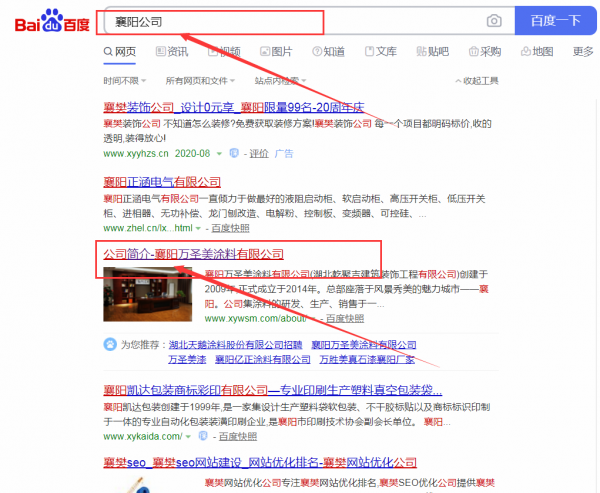
Task: Expand the 时间不限 time filter dropdown
Action: [125, 80]
